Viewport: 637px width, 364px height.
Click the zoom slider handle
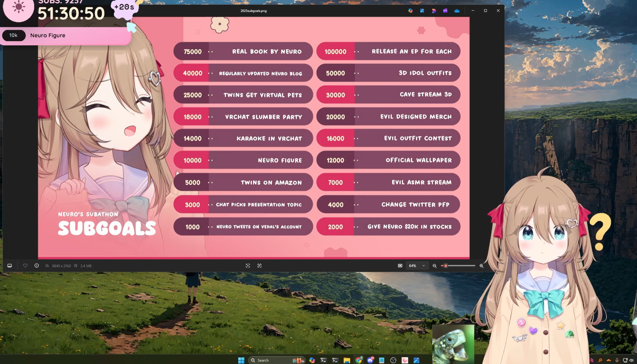445,266
